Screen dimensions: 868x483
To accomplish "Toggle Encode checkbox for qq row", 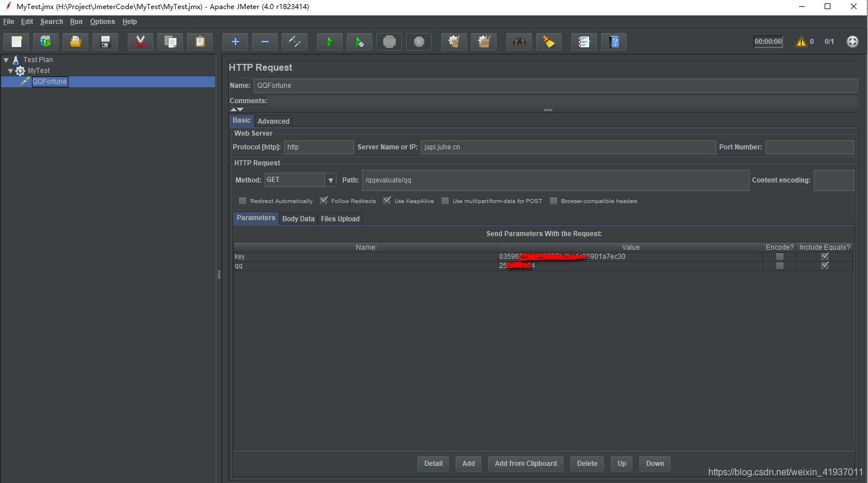I will [x=780, y=266].
